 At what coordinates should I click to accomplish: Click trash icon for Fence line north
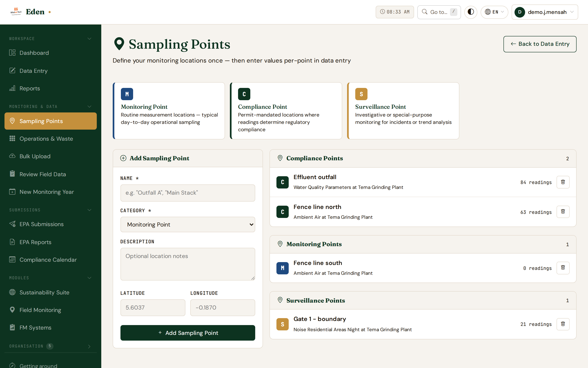(x=563, y=212)
